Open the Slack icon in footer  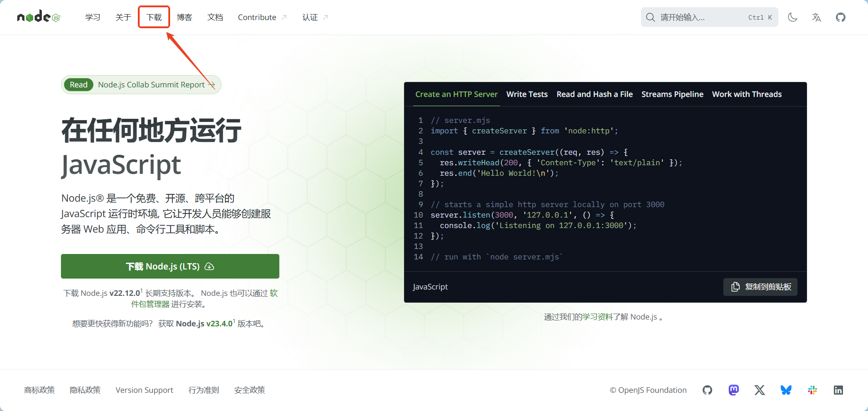pyautogui.click(x=812, y=390)
